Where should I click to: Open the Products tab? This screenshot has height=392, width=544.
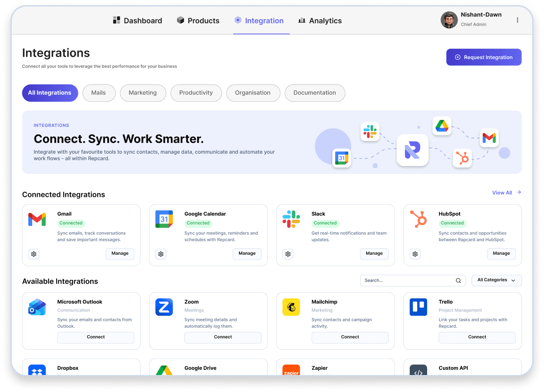click(x=198, y=20)
